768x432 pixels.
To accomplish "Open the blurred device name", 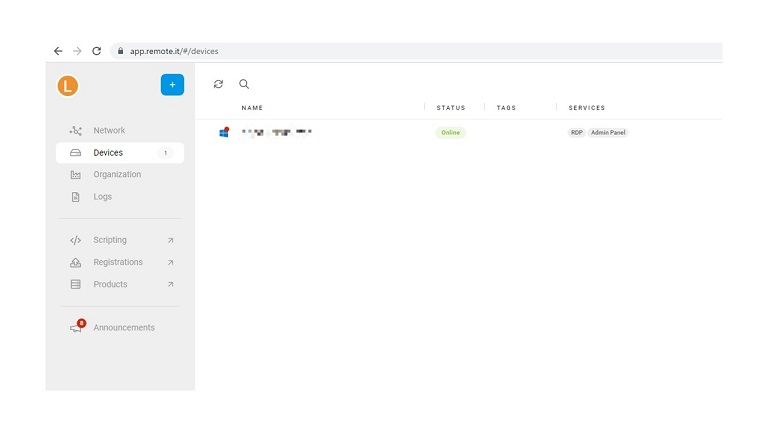I will (x=277, y=132).
